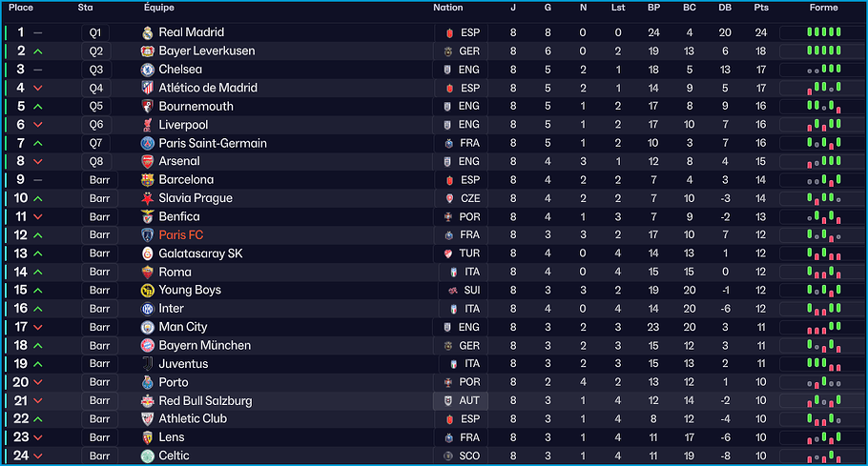Sort by the Nation column header

(448, 8)
